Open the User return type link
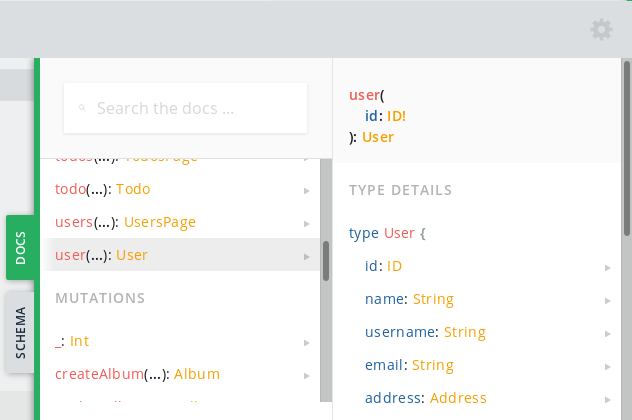This screenshot has height=420, width=632. coord(378,137)
